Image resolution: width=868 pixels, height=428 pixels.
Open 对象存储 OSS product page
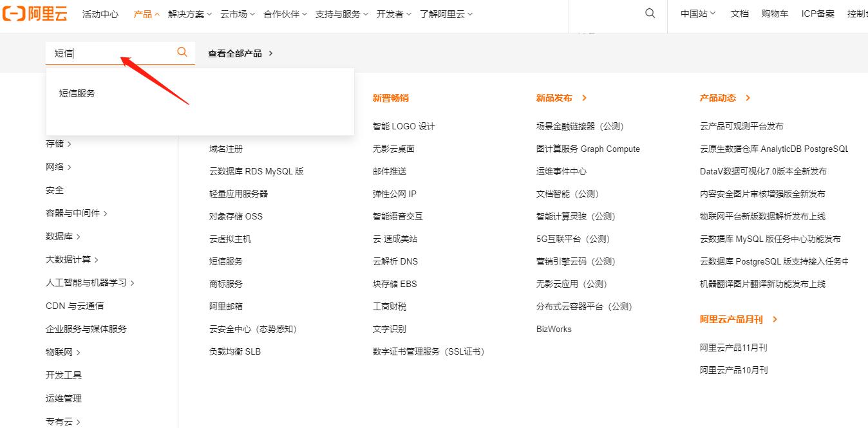(x=236, y=216)
